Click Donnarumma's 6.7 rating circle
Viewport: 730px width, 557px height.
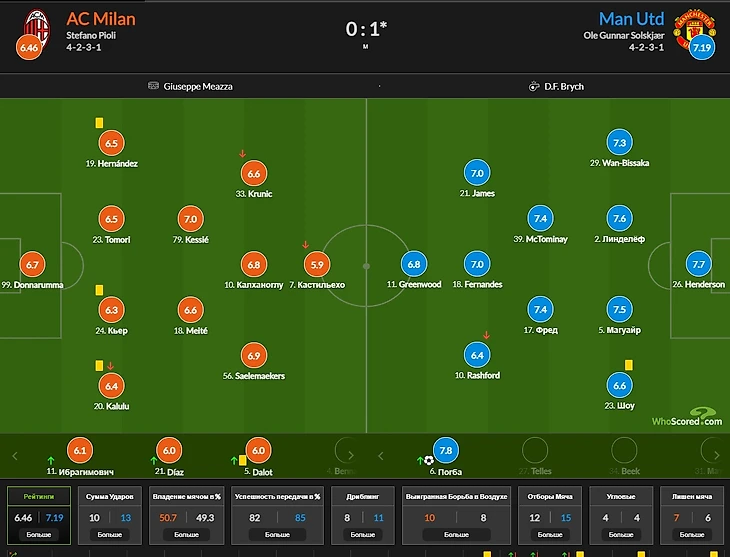pos(32,265)
